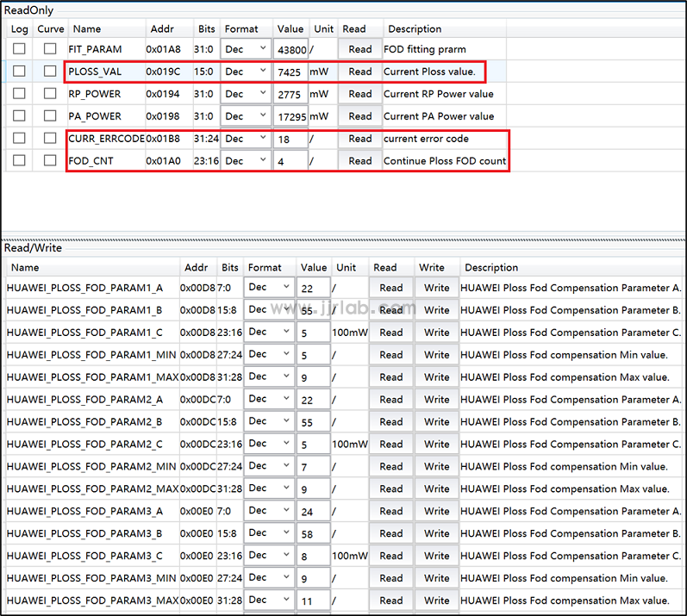This screenshot has width=687, height=616.
Task: Read HUAWEI_PLOSS_FOD_PARAM2_B value
Action: pyautogui.click(x=390, y=421)
